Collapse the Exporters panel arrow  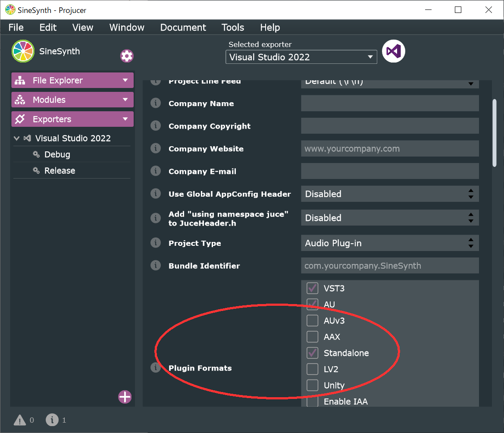(125, 119)
